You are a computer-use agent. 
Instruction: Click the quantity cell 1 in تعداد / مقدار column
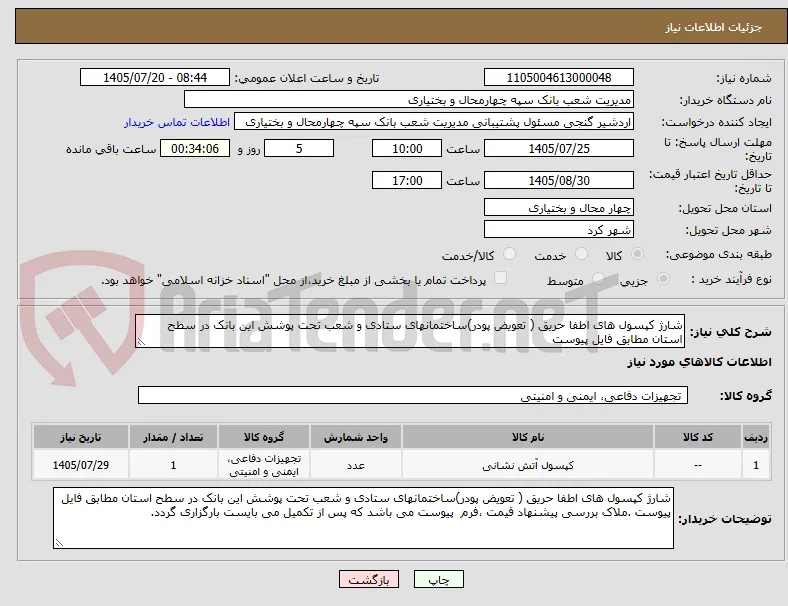click(173, 465)
